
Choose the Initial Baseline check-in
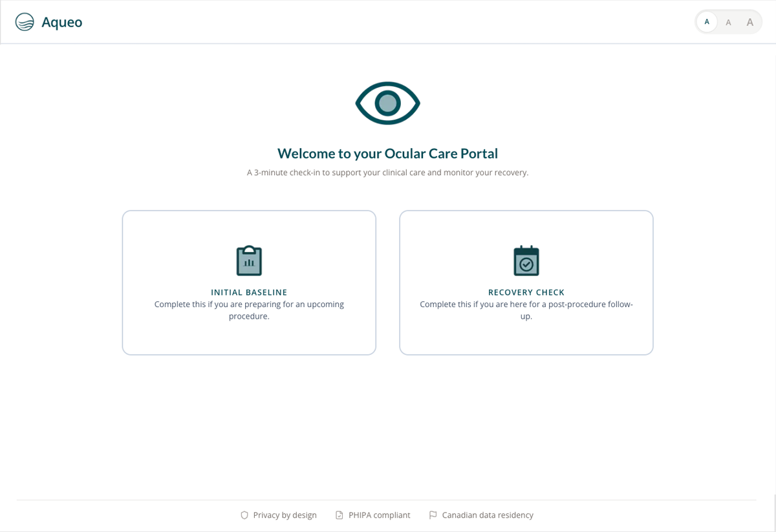pos(249,282)
